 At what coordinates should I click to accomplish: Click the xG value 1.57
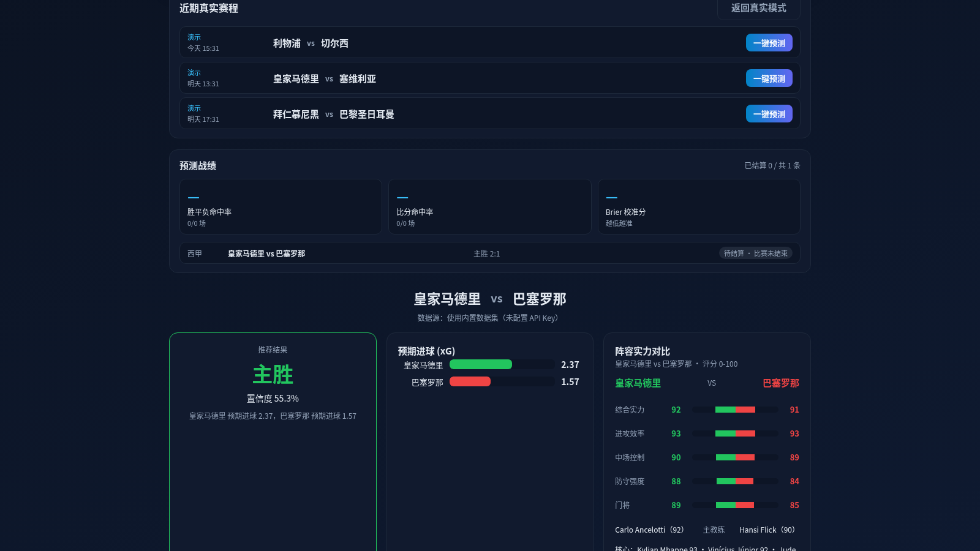pyautogui.click(x=570, y=381)
